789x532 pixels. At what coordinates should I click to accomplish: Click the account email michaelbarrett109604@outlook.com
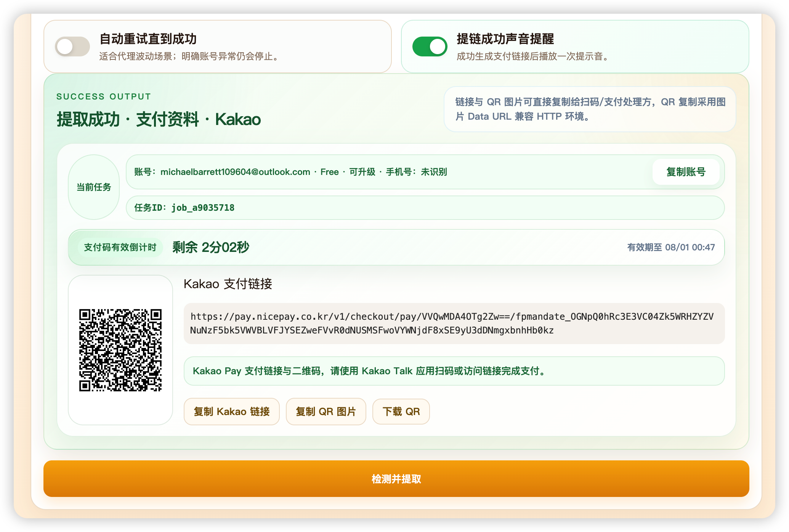235,172
